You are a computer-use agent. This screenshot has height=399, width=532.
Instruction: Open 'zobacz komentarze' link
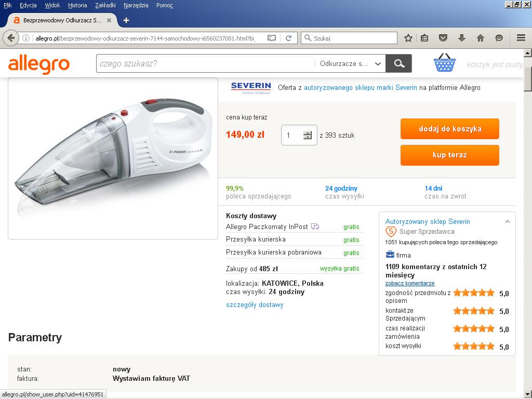click(410, 283)
